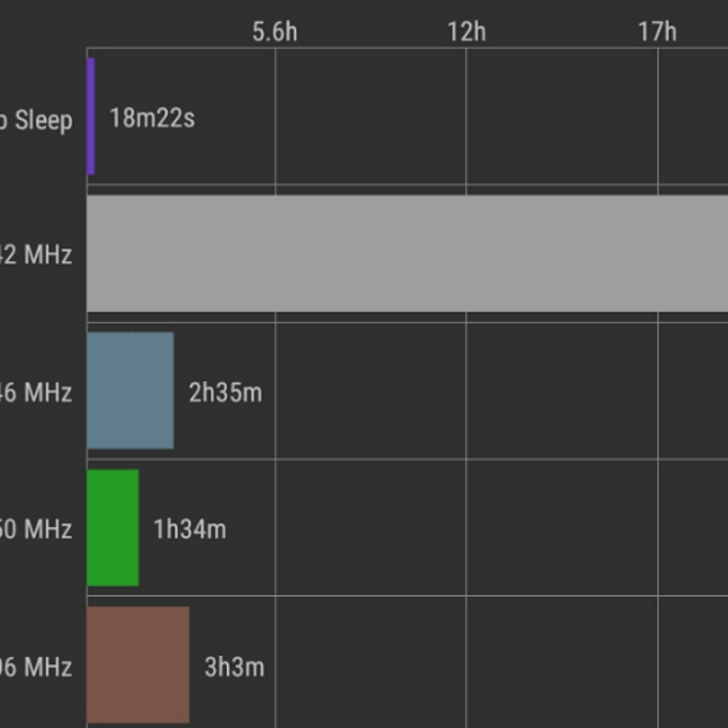Image resolution: width=728 pixels, height=728 pixels.
Task: Click the 5.6h axis tick label
Action: (x=275, y=32)
